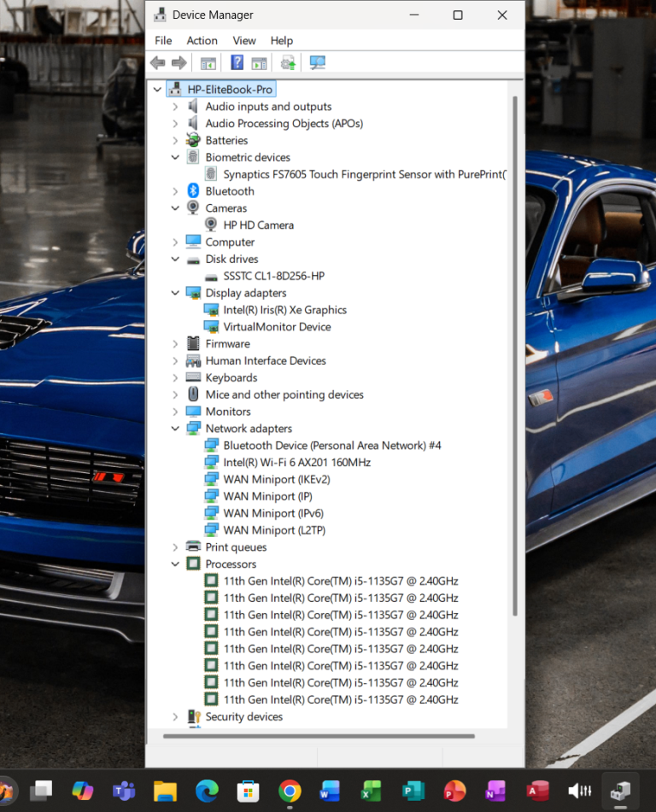Click the Show/Hide Action Pane toolbar icon
Image resolution: width=656 pixels, height=812 pixels.
(259, 62)
